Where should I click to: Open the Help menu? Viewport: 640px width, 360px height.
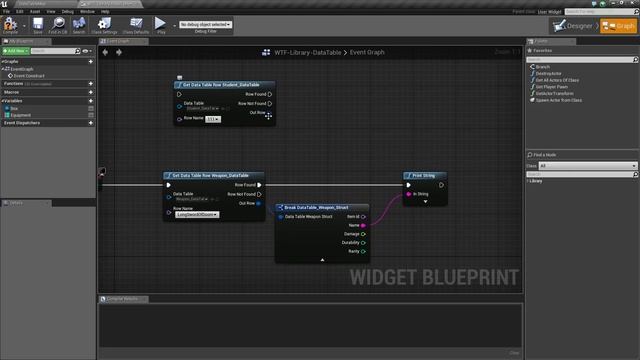(x=105, y=11)
